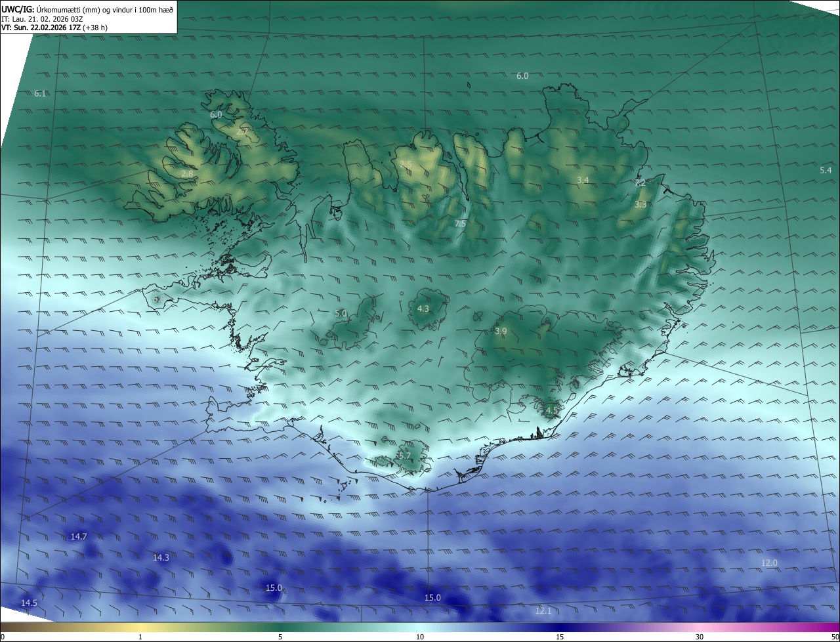Click the valid time line 'VT: Sun. 22.02.2026 17Z (+38 h)'
Screen dimensions: 840x642
click(54, 28)
